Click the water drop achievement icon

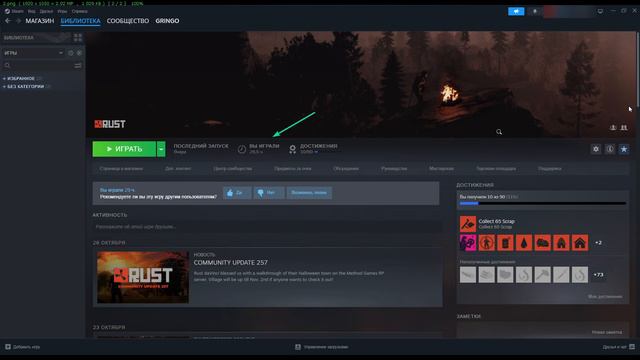pos(524,243)
